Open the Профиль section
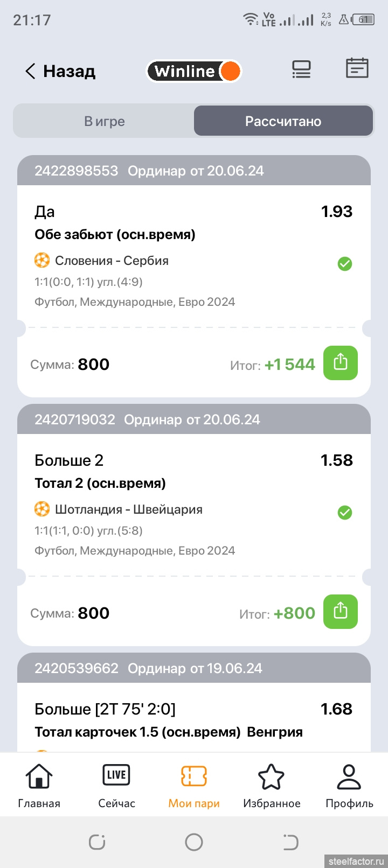Image resolution: width=388 pixels, height=868 pixels. click(x=349, y=786)
